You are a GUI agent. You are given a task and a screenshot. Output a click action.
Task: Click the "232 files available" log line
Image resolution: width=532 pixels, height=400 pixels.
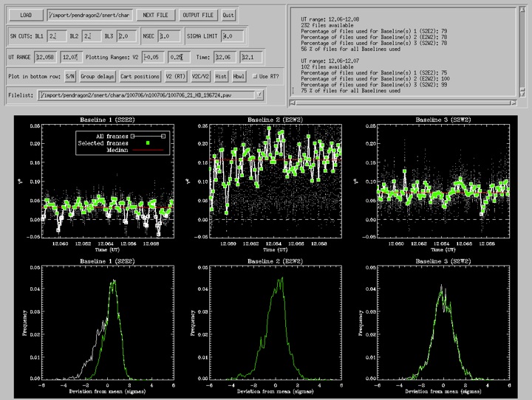coord(327,25)
